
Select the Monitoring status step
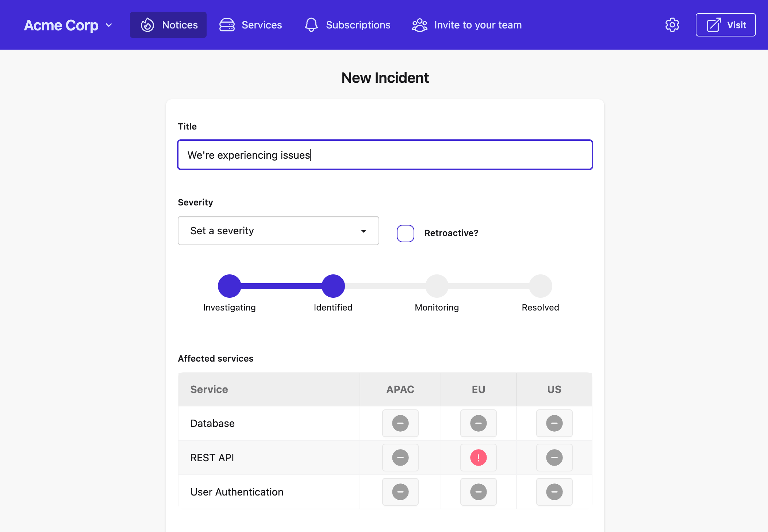click(437, 286)
